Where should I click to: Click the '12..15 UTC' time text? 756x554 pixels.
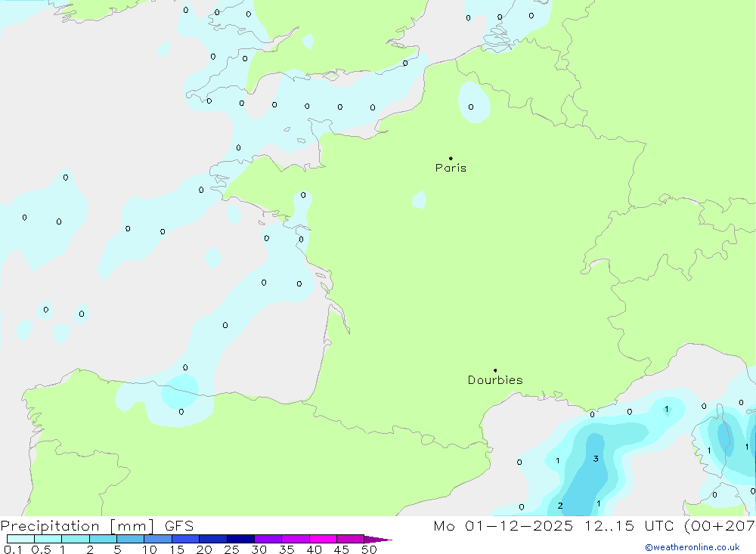(x=629, y=526)
